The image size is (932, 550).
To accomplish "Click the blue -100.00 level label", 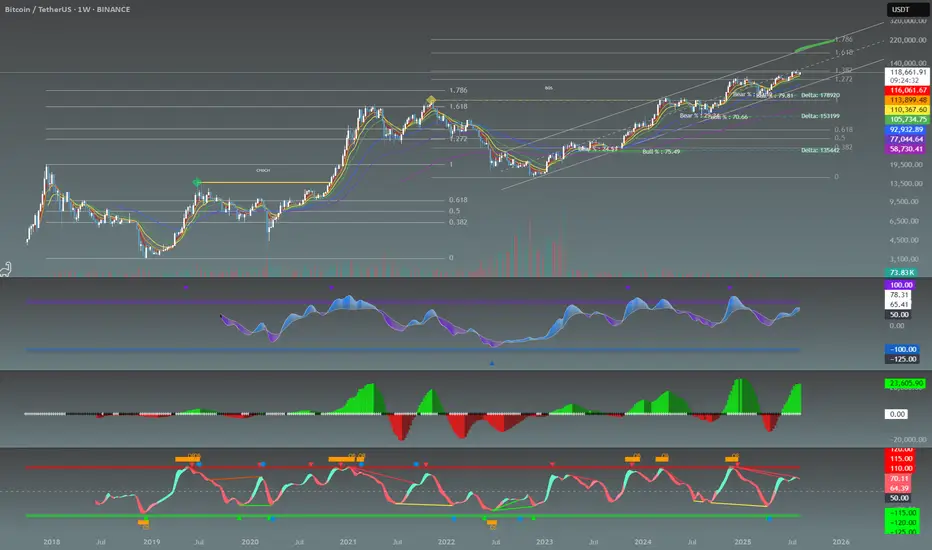I will (902, 349).
